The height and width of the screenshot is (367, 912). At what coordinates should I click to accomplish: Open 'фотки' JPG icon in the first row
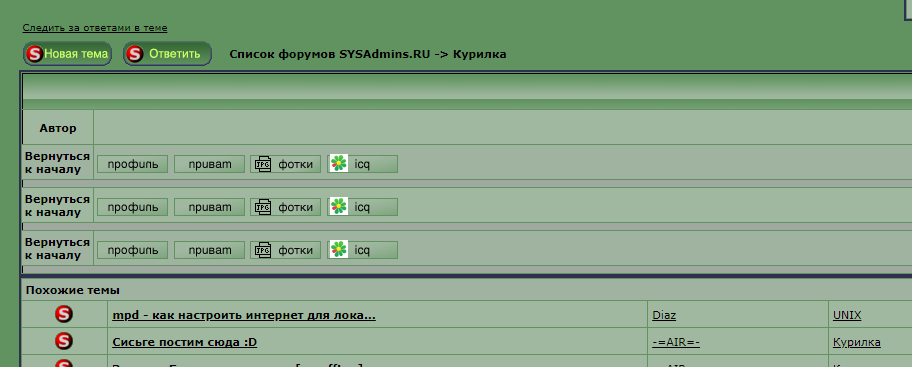click(286, 164)
